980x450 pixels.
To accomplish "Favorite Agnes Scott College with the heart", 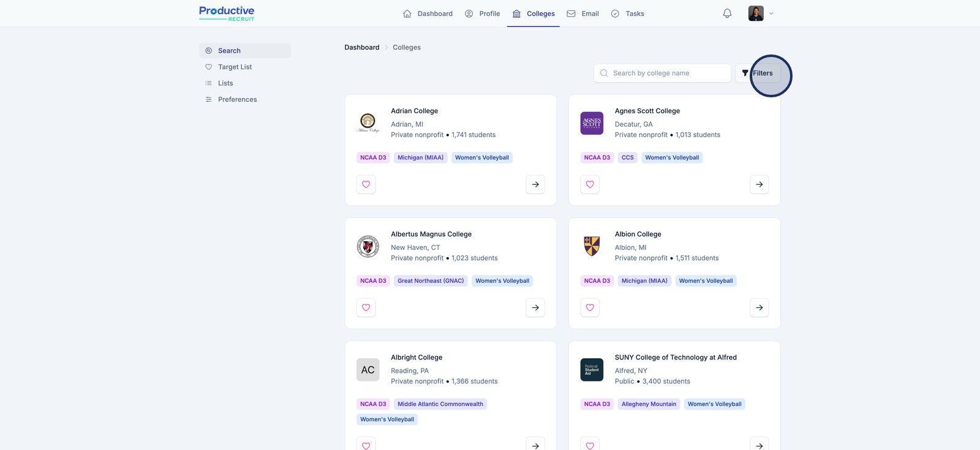I will coord(590,184).
